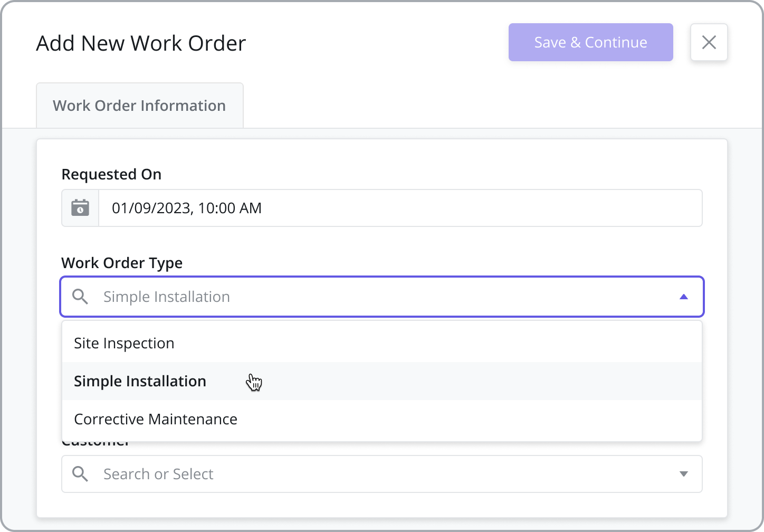Choose Corrective Maintenance work order type

155,419
